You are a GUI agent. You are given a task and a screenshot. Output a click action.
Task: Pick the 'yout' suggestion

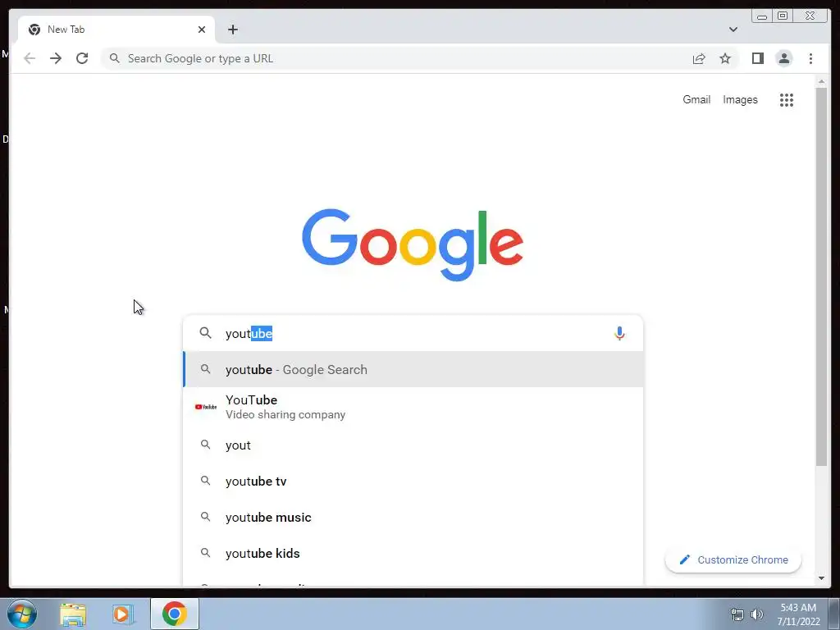tap(413, 445)
